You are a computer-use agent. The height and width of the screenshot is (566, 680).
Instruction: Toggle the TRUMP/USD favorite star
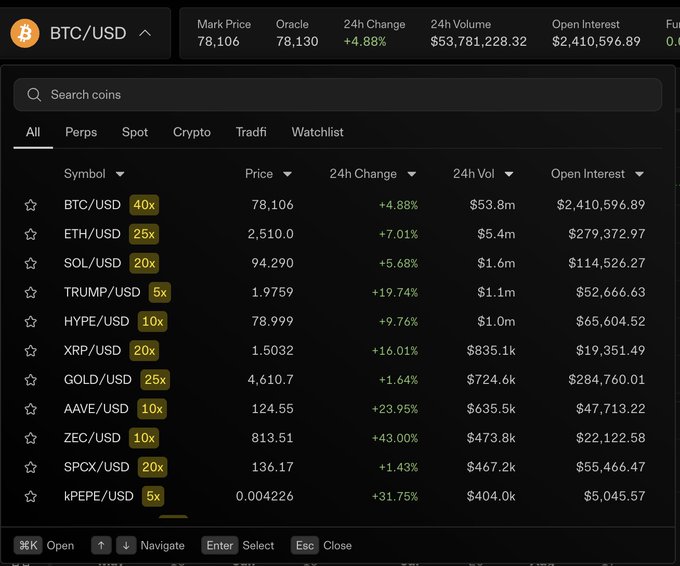(x=30, y=292)
